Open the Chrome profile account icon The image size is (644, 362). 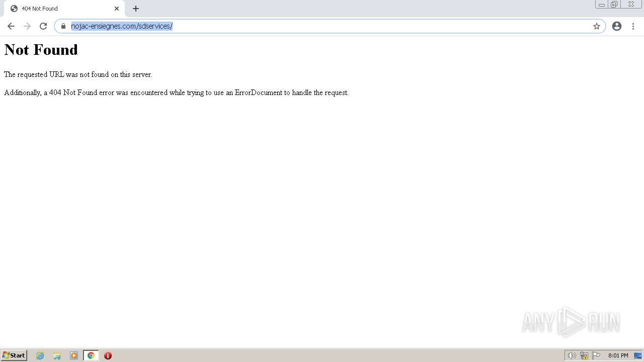coord(617,26)
